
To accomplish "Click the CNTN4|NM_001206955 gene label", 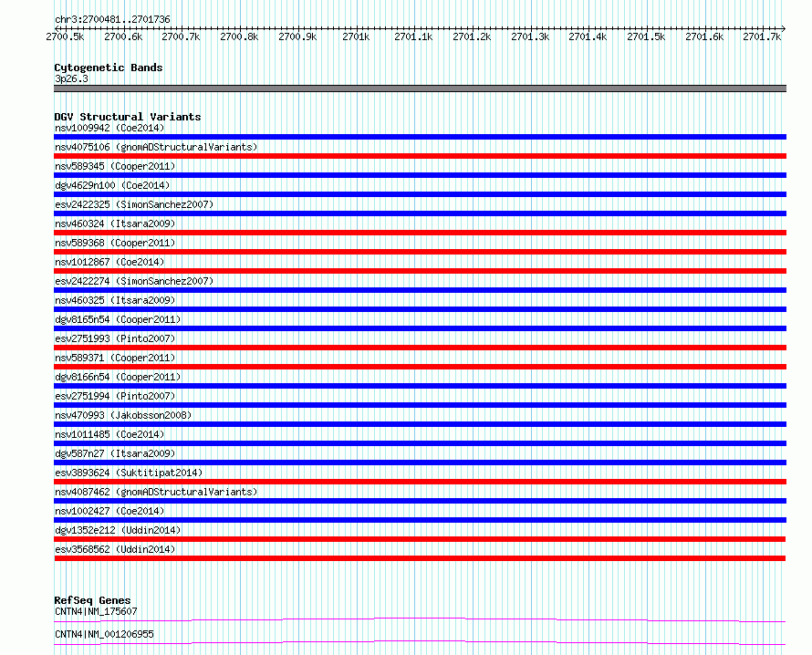I will (104, 634).
